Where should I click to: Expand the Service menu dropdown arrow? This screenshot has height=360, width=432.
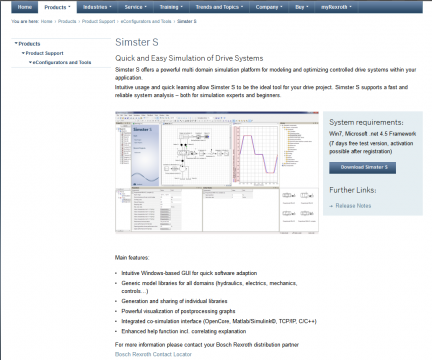146,7
